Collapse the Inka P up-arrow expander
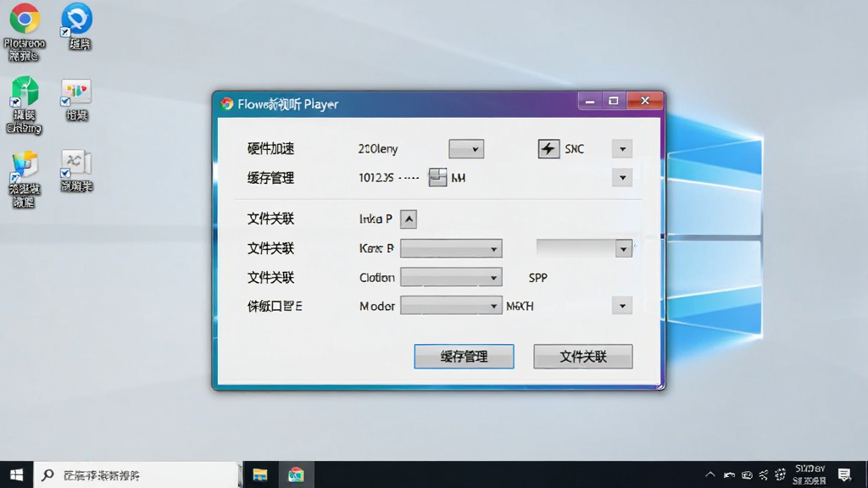The image size is (868, 488). coord(409,219)
